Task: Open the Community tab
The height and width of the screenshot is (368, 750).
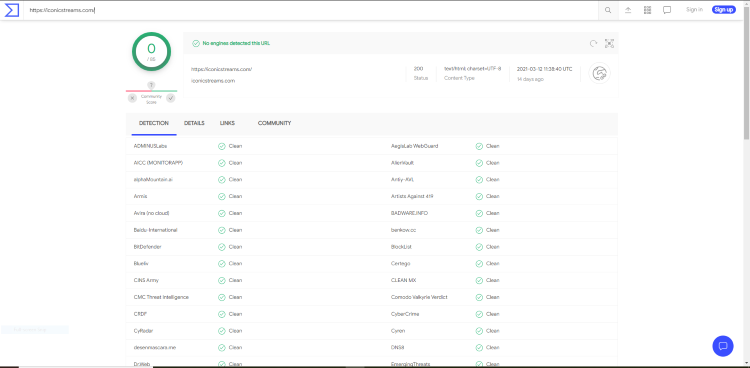Action: (x=275, y=123)
